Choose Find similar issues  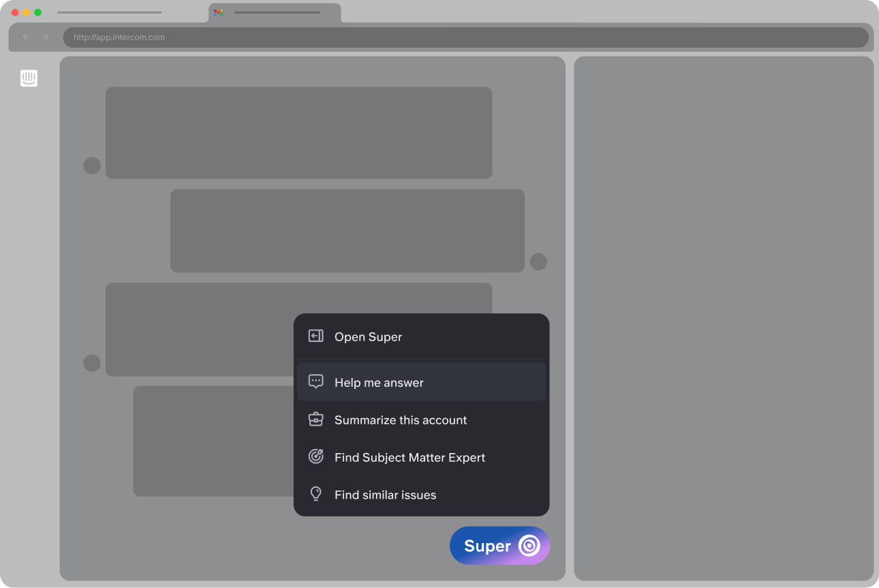click(x=421, y=495)
